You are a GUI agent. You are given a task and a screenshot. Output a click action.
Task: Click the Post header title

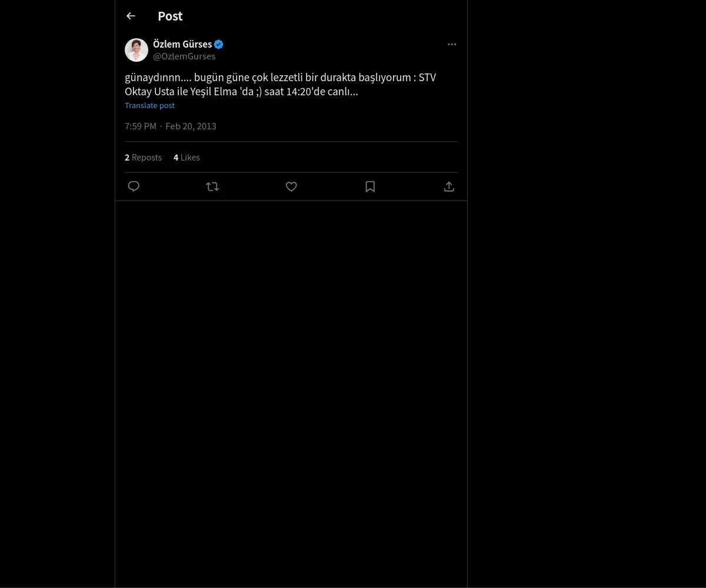point(170,16)
